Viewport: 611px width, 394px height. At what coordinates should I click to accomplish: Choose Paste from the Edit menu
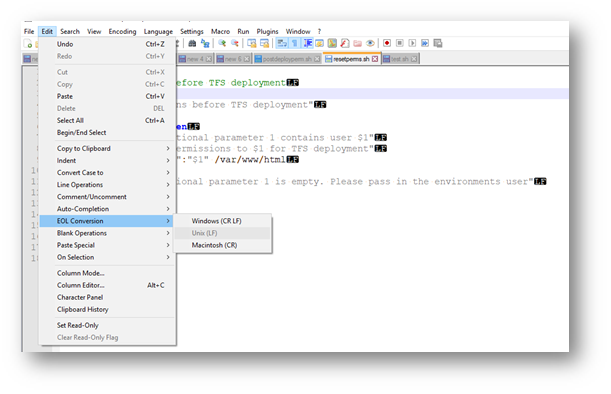coord(107,96)
